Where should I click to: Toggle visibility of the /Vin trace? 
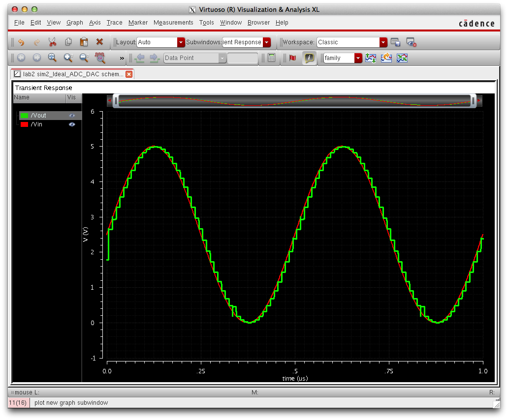coord(72,124)
